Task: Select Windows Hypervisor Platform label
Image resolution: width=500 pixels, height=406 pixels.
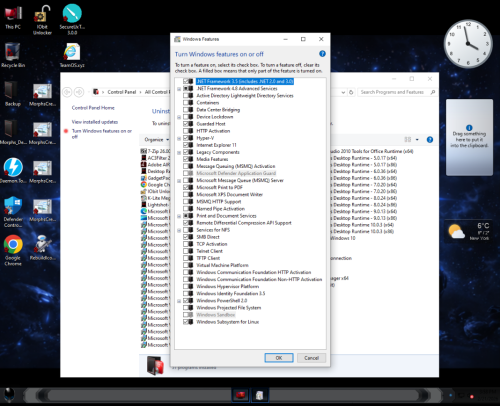Action: tap(227, 286)
